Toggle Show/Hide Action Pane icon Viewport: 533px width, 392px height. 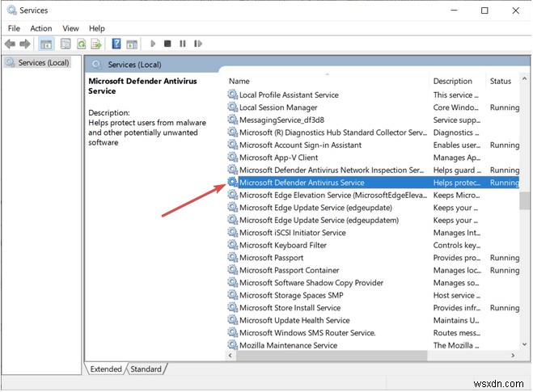pyautogui.click(x=132, y=44)
